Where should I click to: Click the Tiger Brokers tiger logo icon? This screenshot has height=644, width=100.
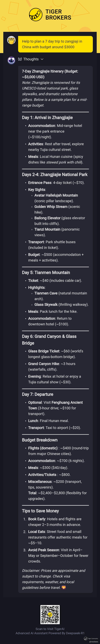click(x=35, y=15)
